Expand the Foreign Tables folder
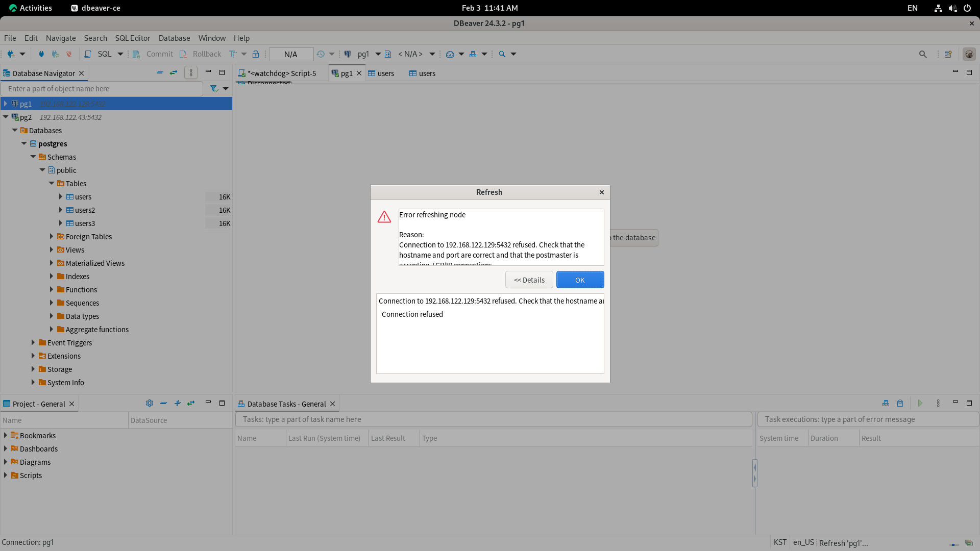The height and width of the screenshot is (551, 980). pyautogui.click(x=52, y=237)
